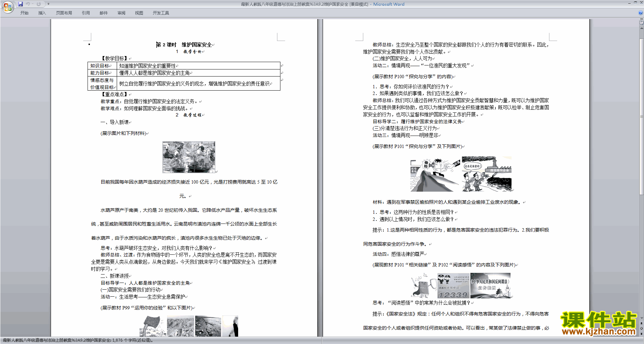Click the vertical scrollbar up arrow
This screenshot has height=344, width=644.
[x=642, y=28]
